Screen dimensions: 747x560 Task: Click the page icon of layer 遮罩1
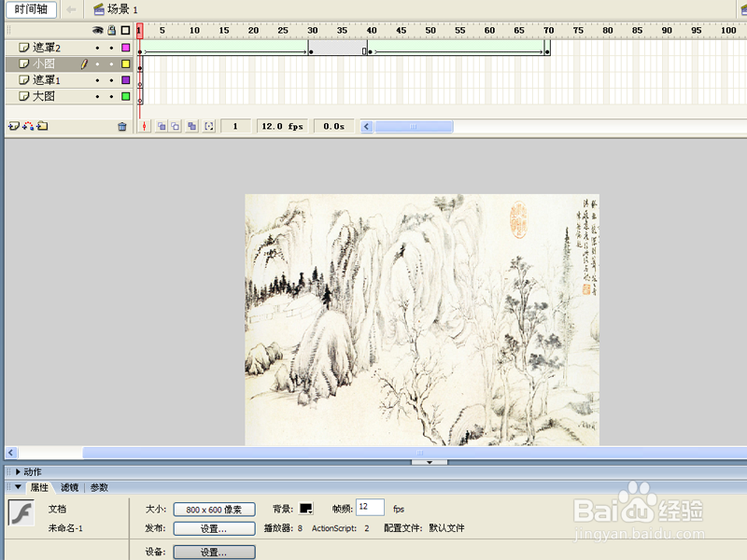24,80
